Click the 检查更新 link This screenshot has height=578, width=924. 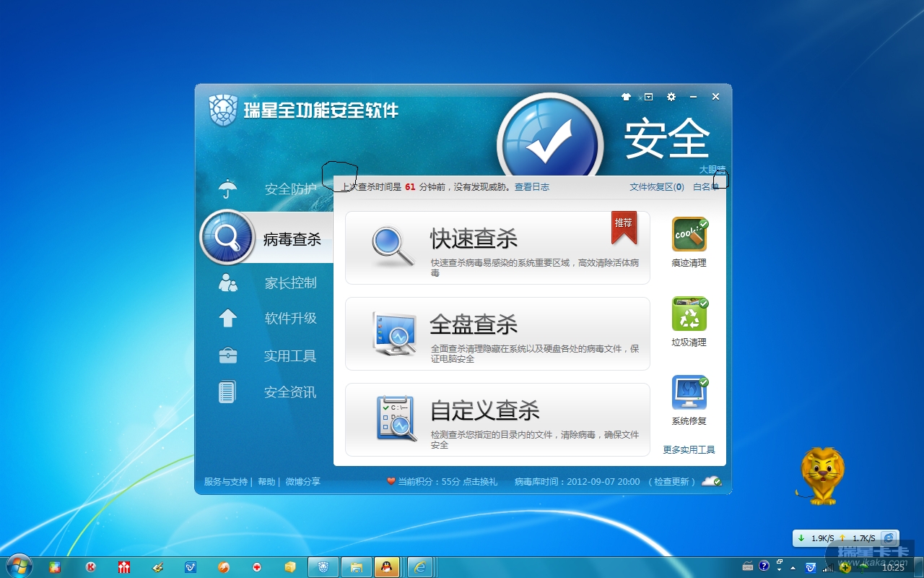tap(672, 482)
